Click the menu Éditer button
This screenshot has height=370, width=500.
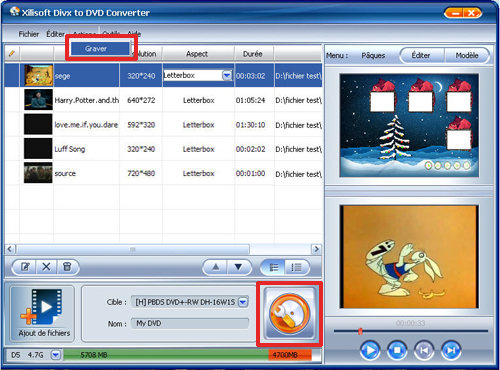click(421, 55)
